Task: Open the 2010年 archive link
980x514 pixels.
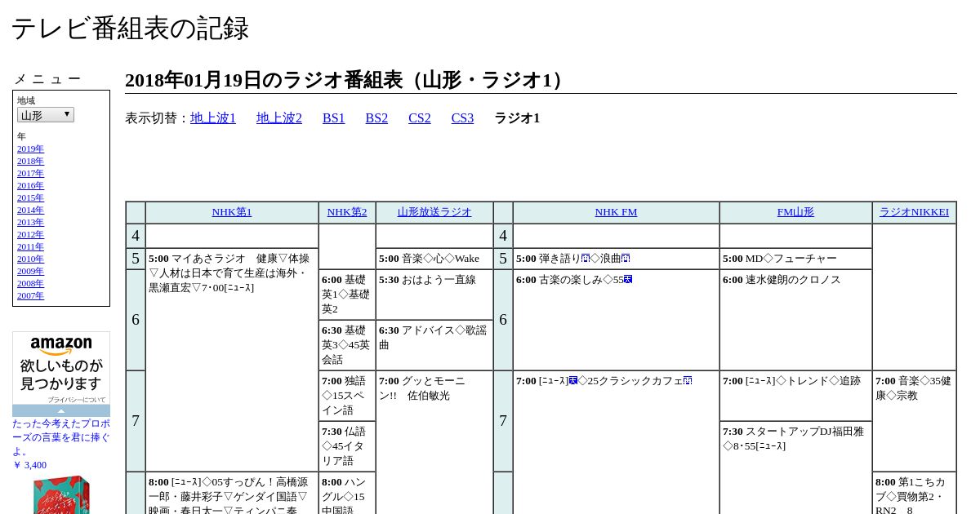Action: click(x=30, y=259)
